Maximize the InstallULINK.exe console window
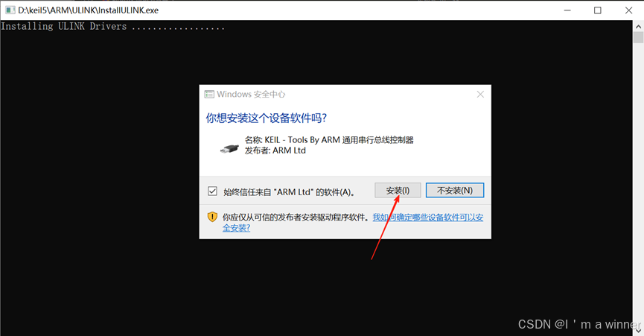644x336 pixels. 598,10
